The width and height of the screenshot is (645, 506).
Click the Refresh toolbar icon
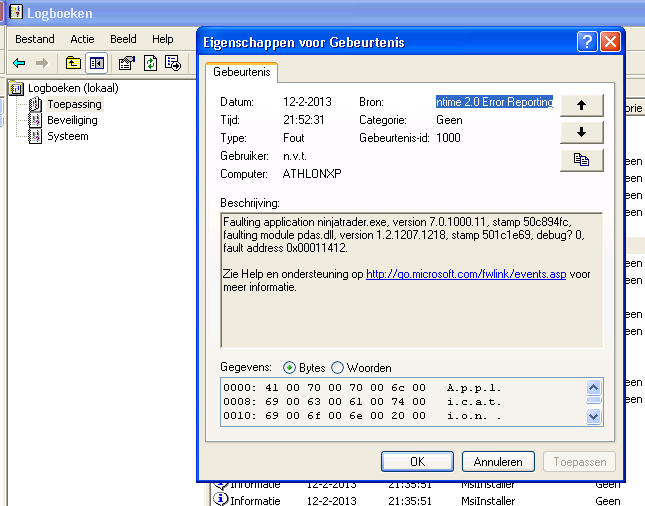click(150, 63)
